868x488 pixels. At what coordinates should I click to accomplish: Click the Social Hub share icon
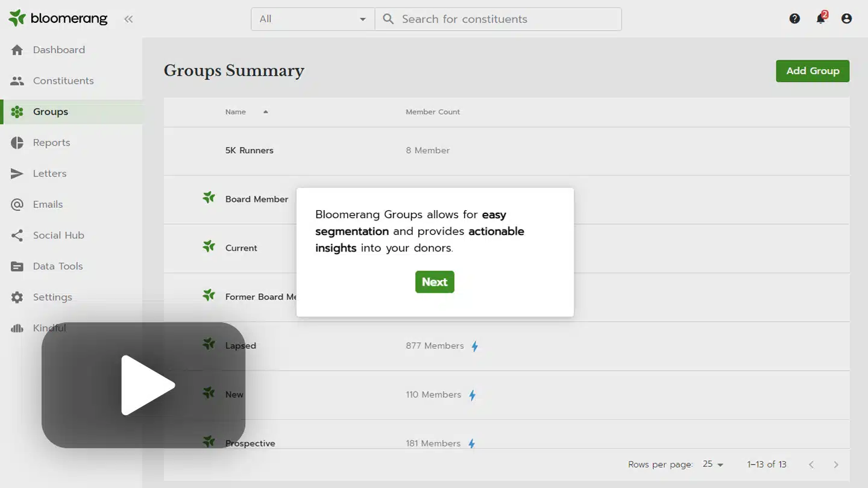click(17, 236)
